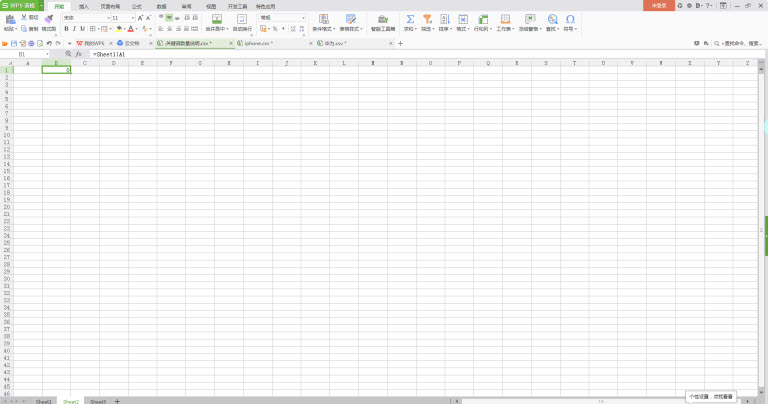Expand the number format dropdown

[303, 18]
